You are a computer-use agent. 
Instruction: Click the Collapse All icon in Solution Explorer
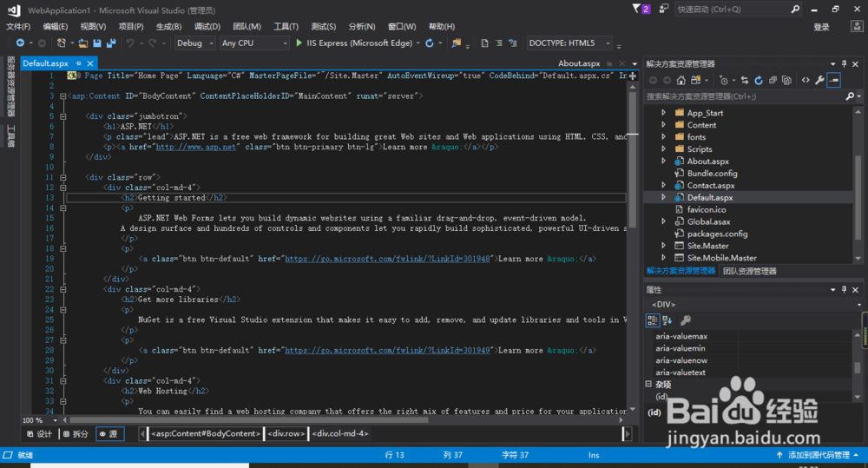773,80
